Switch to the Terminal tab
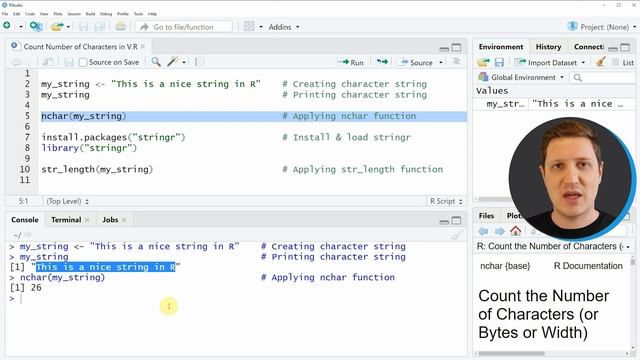Screen dimensions: 640x360 point(66,220)
